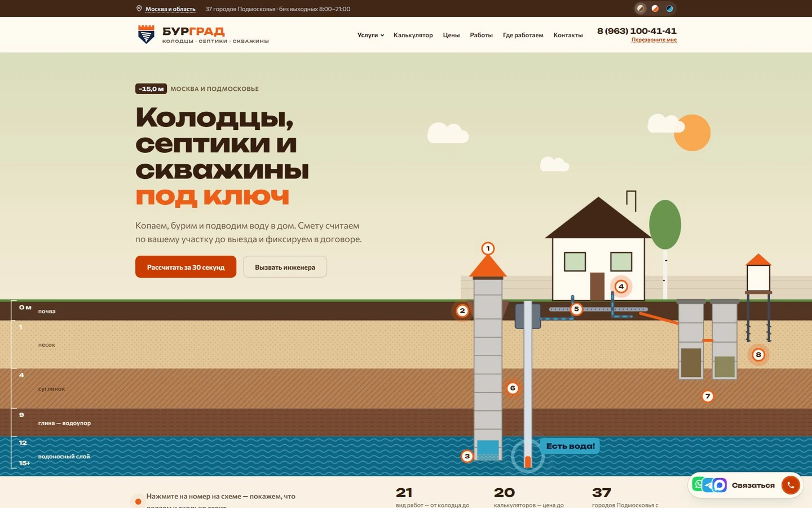
Task: Call the phone number 8 (963) 100-41-41
Action: coord(637,30)
